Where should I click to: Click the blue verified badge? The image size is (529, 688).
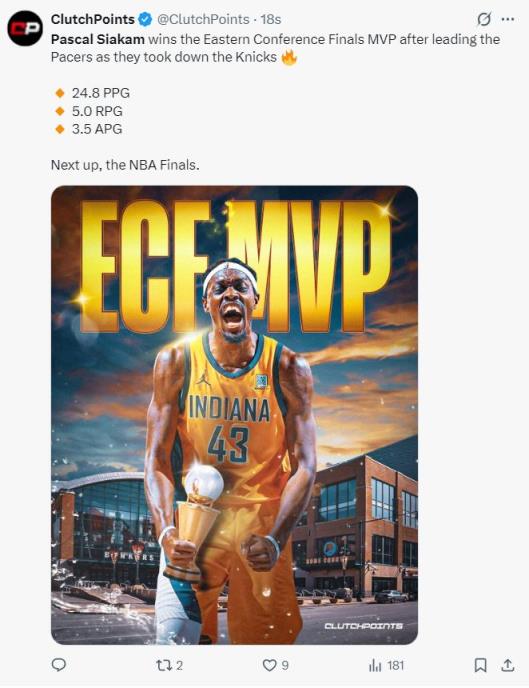click(145, 19)
